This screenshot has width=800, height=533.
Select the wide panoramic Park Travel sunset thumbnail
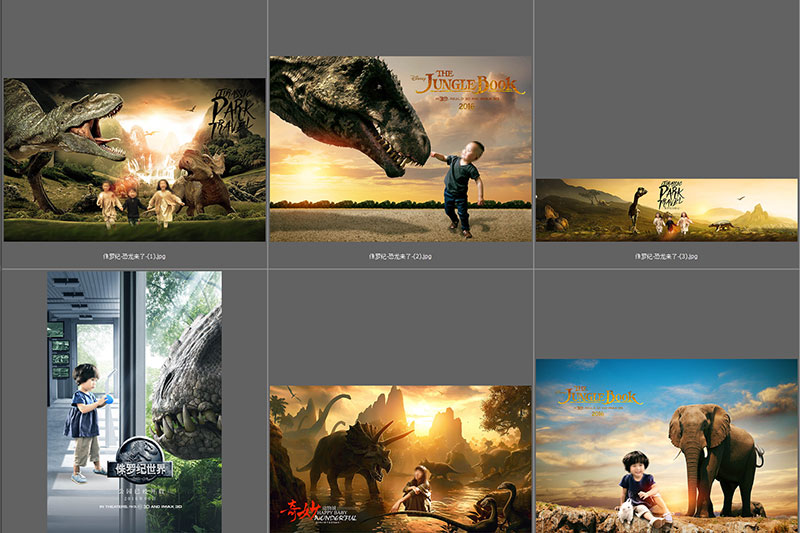coord(666,210)
